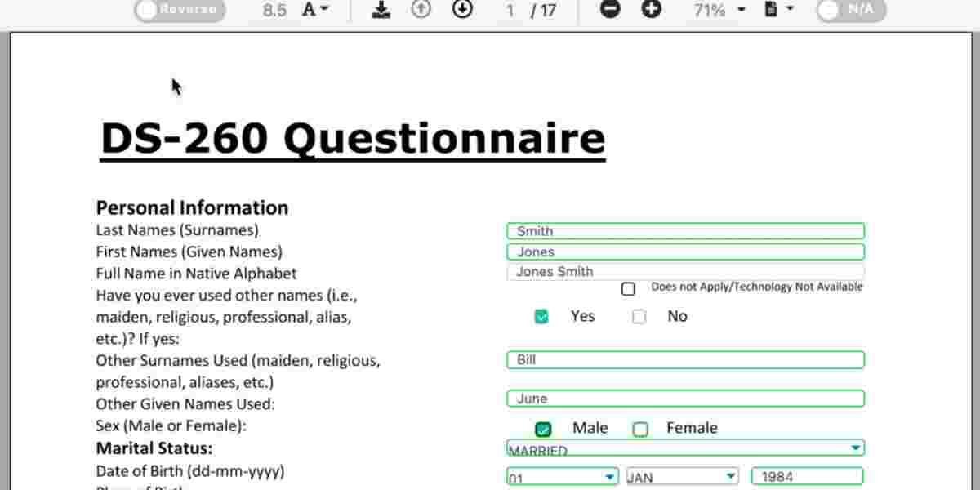Zoom in with the plus icon
This screenshot has height=490, width=980.
click(x=651, y=10)
